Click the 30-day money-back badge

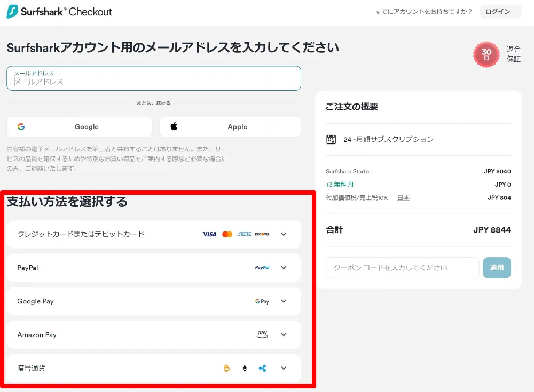tap(486, 54)
